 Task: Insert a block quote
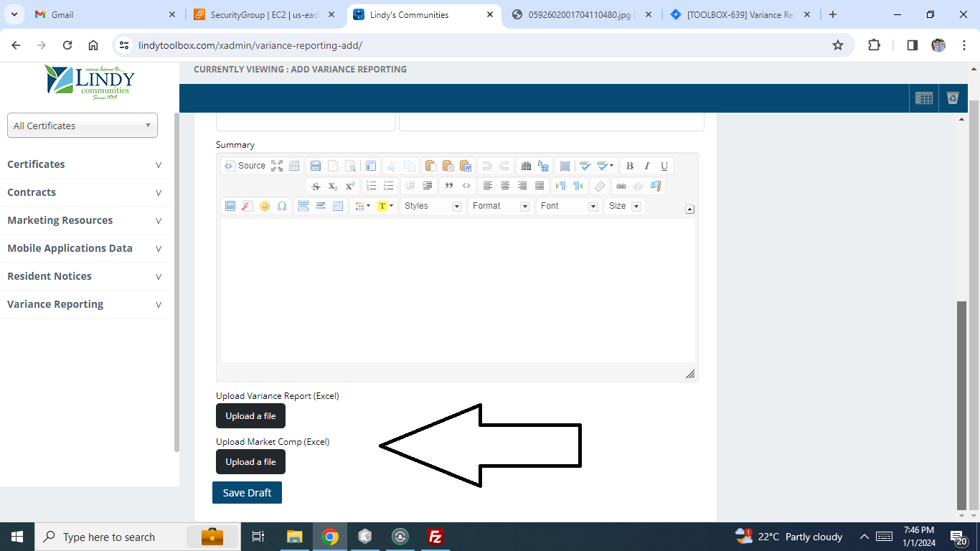[x=449, y=186]
